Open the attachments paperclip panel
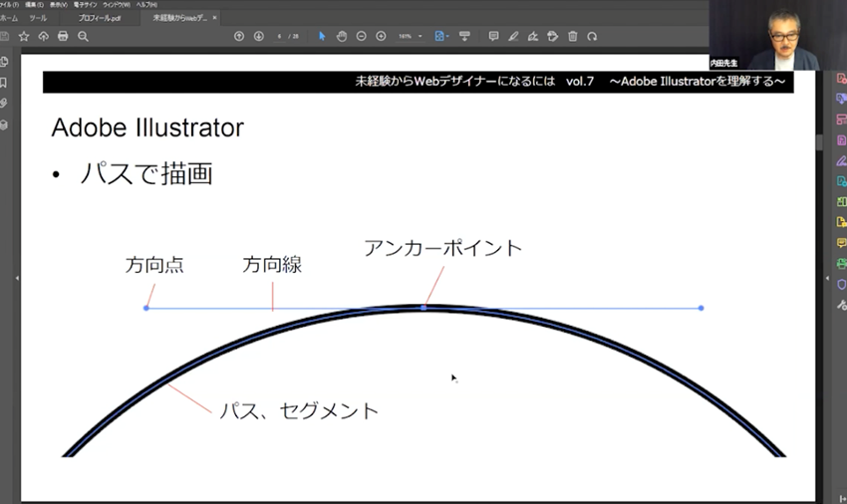The width and height of the screenshot is (847, 504). 4,104
